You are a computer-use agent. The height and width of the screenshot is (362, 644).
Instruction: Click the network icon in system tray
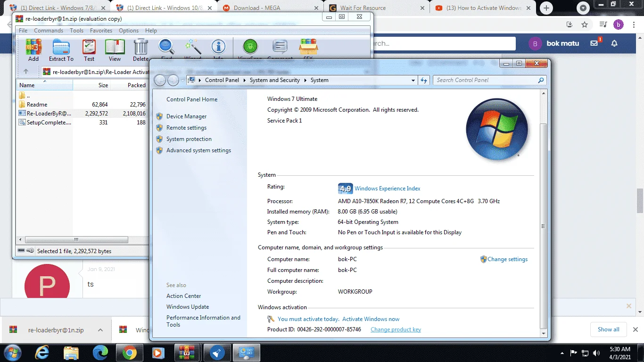(585, 353)
